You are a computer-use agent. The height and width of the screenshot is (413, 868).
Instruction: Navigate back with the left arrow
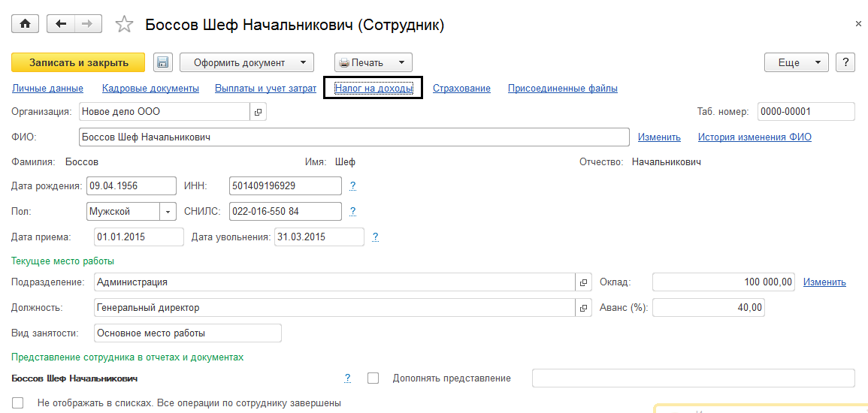(x=61, y=24)
